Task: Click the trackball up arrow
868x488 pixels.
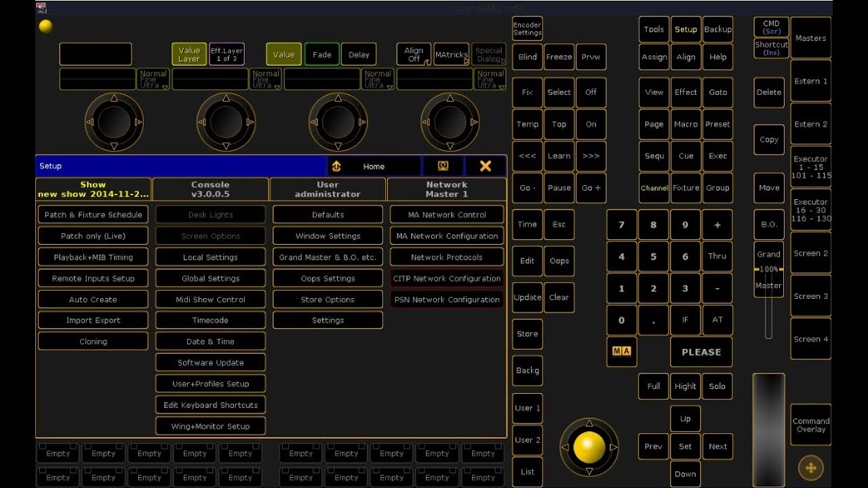Action: (x=589, y=423)
